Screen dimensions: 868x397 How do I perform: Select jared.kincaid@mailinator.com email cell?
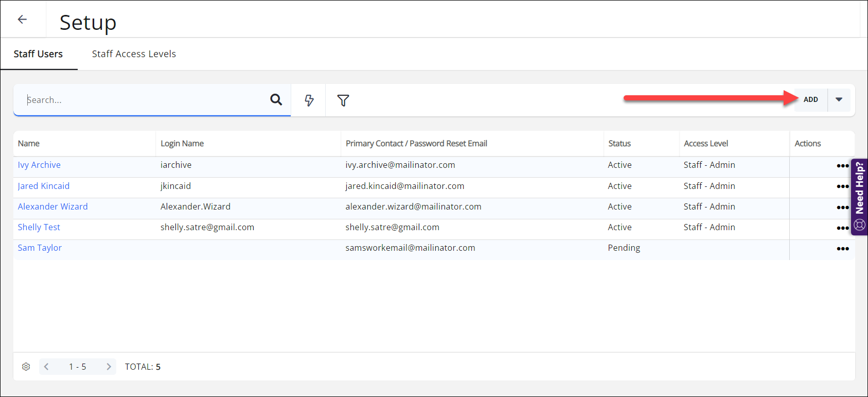point(405,186)
